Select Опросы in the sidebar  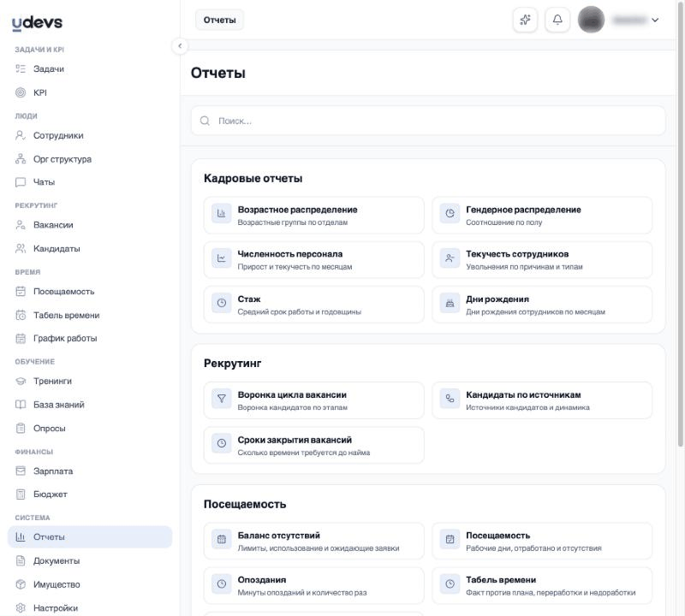coord(90,429)
